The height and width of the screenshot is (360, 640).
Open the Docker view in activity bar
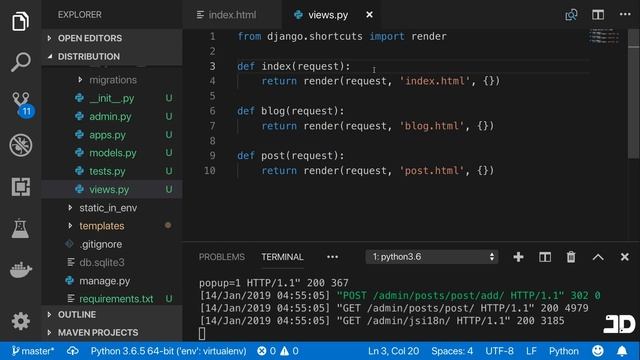coord(20,269)
